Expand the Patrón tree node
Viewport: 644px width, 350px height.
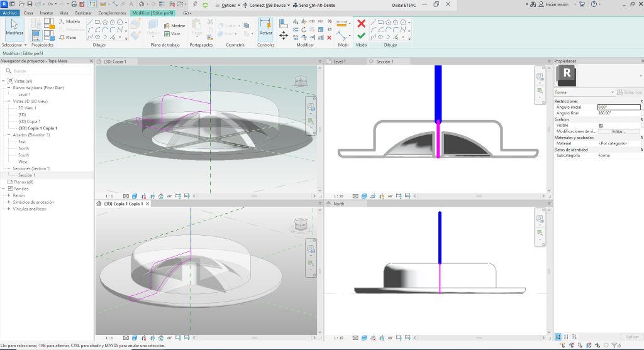9,195
